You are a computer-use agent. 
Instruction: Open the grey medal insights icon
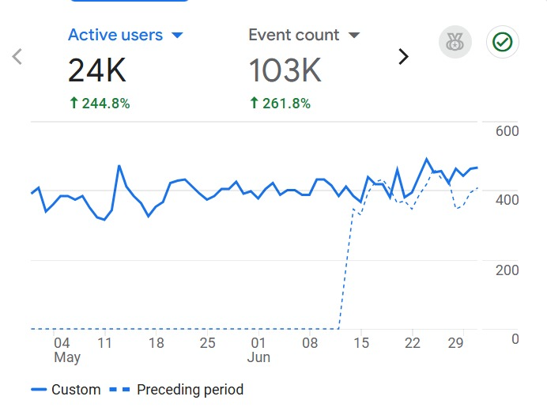[x=455, y=42]
